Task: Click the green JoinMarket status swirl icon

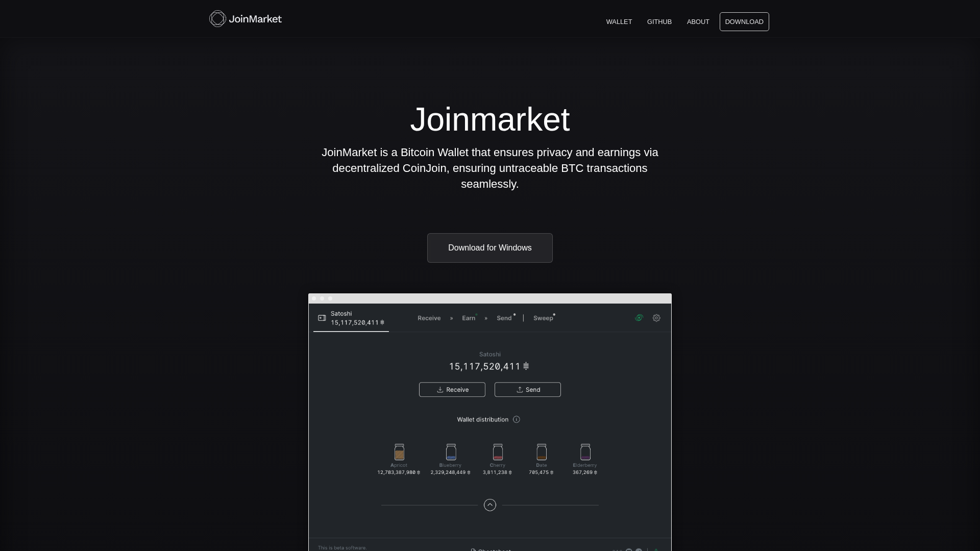Action: [x=639, y=318]
